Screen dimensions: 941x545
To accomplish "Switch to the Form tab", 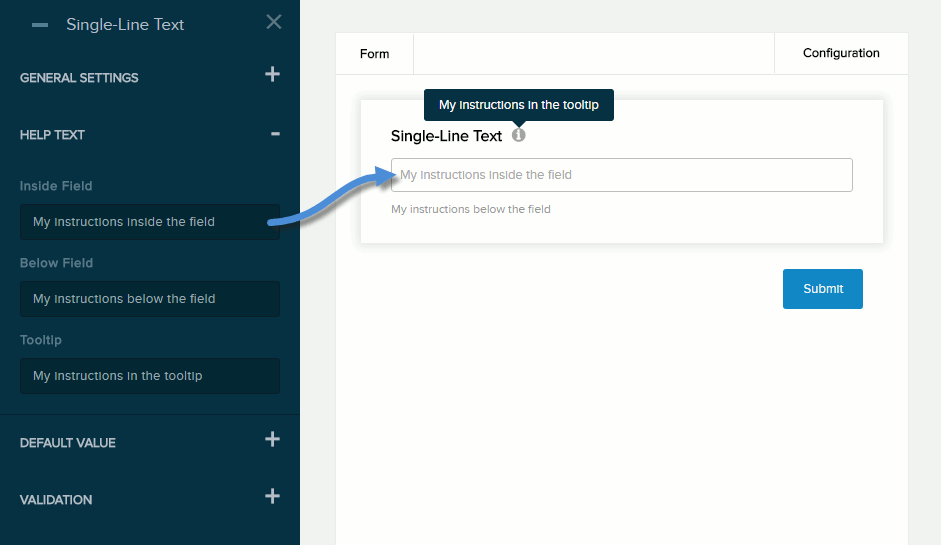I will click(x=374, y=54).
